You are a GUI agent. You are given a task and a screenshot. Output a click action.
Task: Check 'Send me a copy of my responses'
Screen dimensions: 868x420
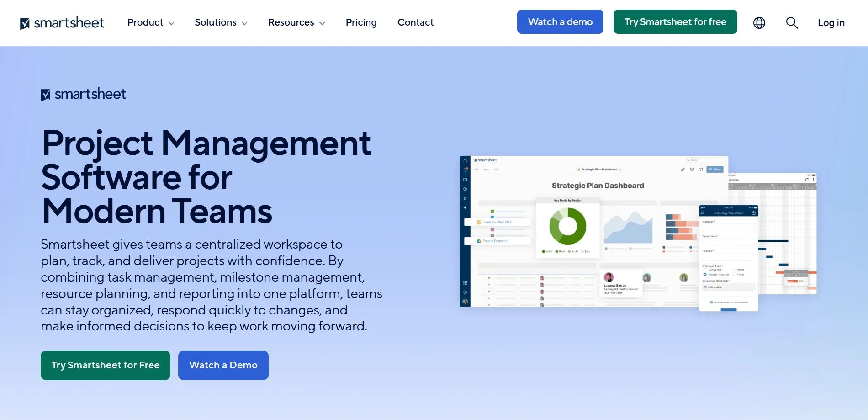711,302
